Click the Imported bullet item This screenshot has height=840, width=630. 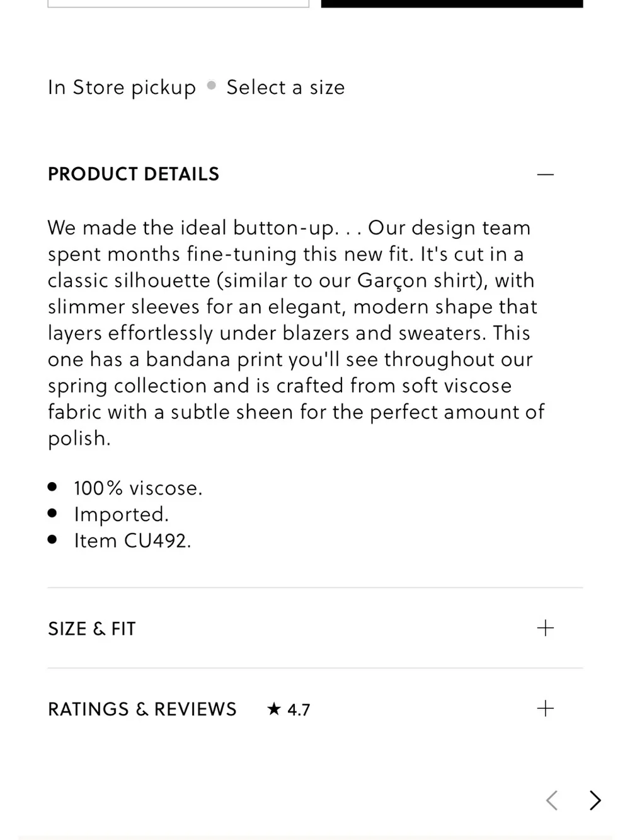tap(122, 514)
